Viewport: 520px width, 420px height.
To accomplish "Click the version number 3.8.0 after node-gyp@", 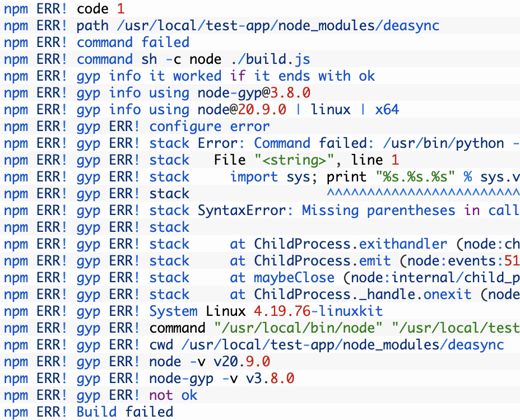I will pyautogui.click(x=290, y=93).
